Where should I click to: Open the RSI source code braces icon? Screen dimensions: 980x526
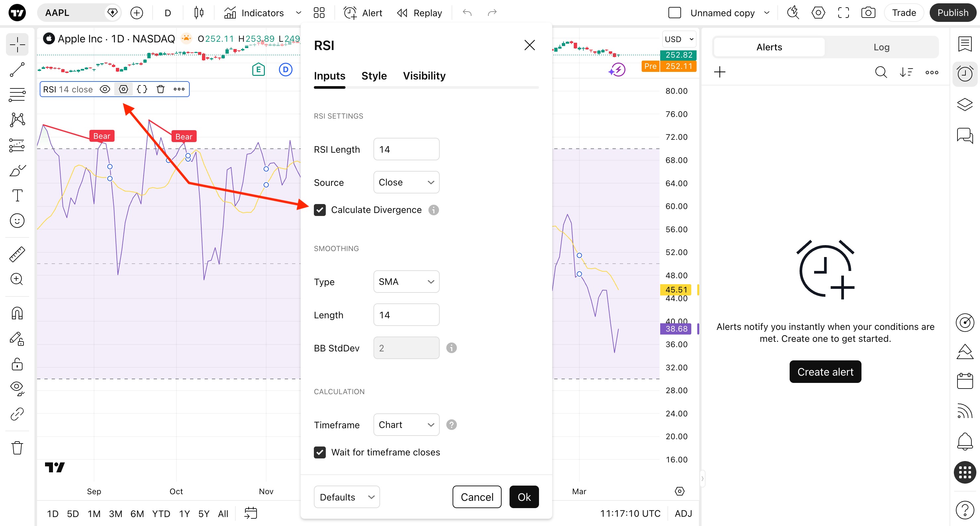[x=142, y=89]
